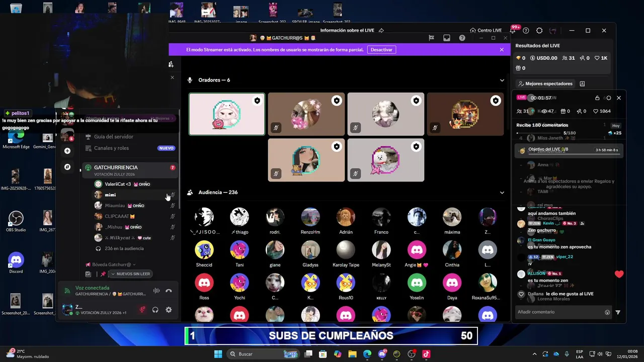This screenshot has width=644, height=362.
Task: Click the flag icon in Discord header
Action: 431,38
